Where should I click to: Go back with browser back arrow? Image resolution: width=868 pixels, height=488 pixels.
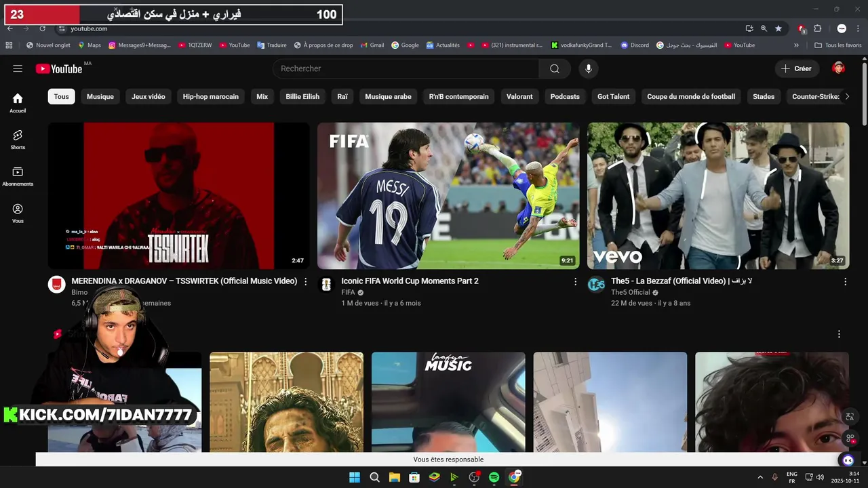pyautogui.click(x=10, y=28)
